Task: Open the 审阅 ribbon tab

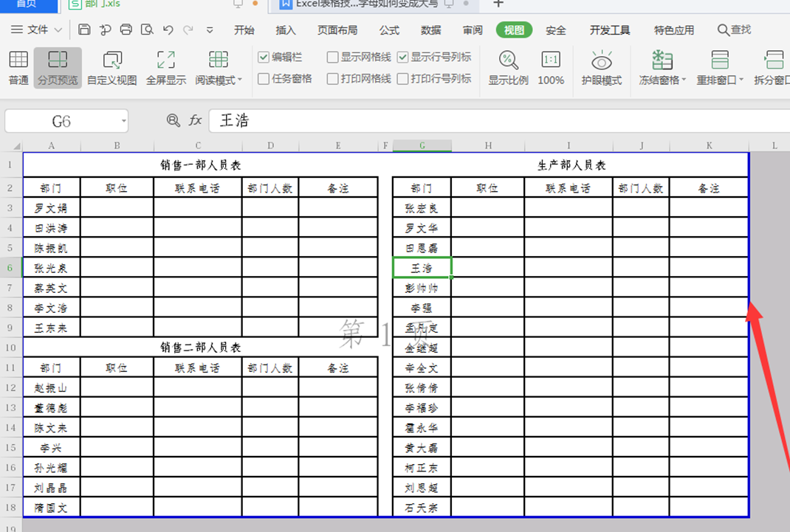Action: 473,30
